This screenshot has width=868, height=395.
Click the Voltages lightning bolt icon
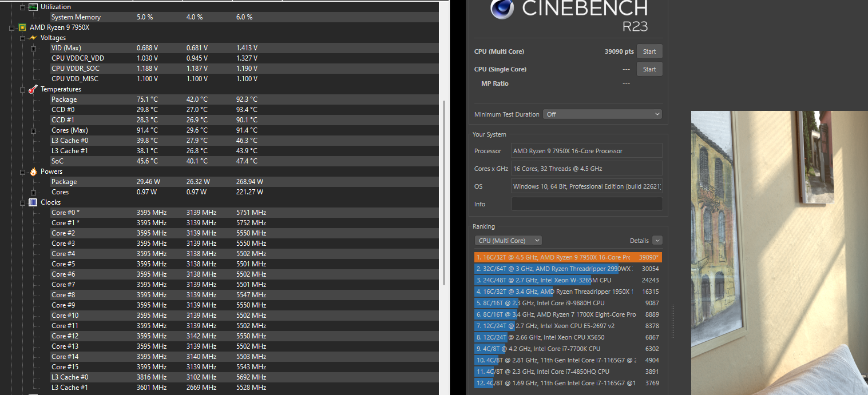34,37
